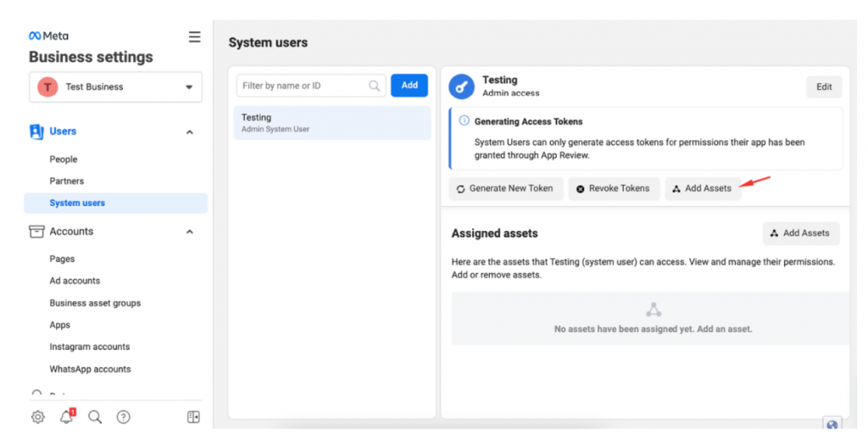Click the empty assets placeholder icon
The image size is (868, 437).
coord(654,310)
